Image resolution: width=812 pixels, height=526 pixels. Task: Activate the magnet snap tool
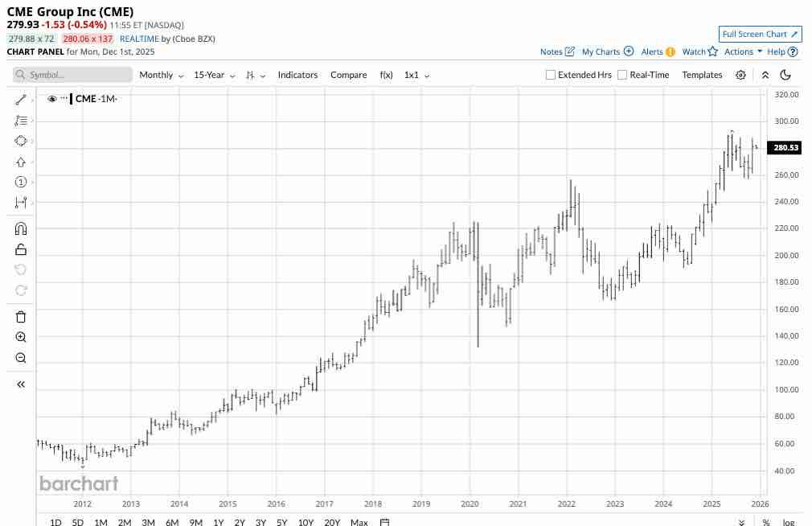tap(21, 228)
